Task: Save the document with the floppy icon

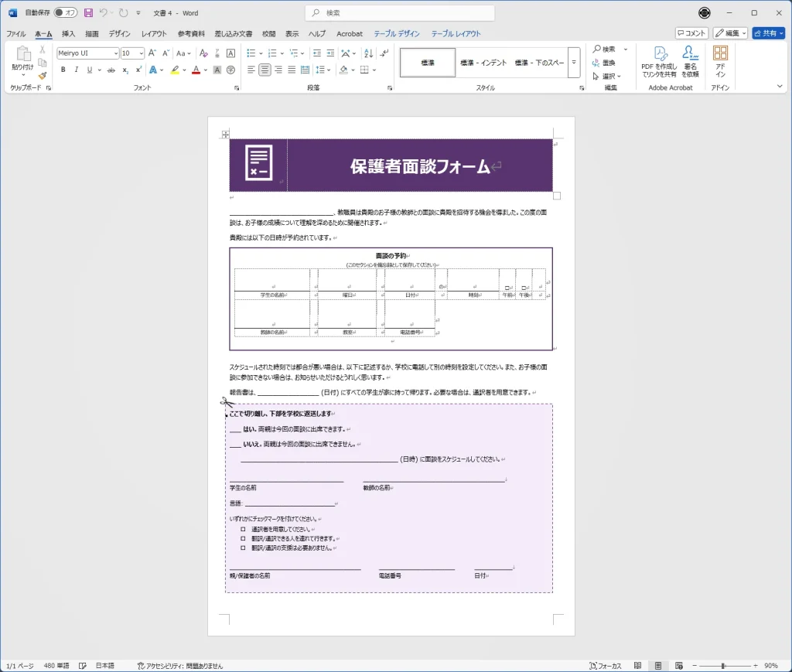Action: tap(88, 13)
